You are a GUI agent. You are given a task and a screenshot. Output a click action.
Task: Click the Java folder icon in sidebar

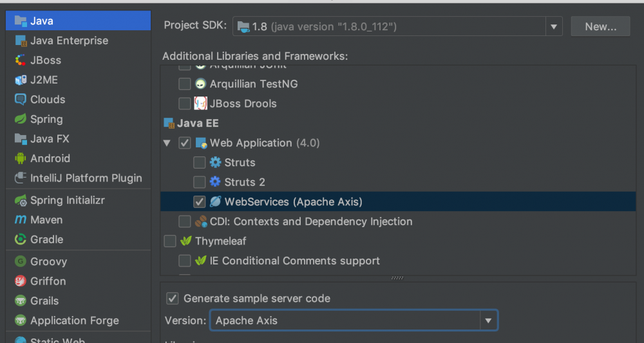click(x=21, y=21)
